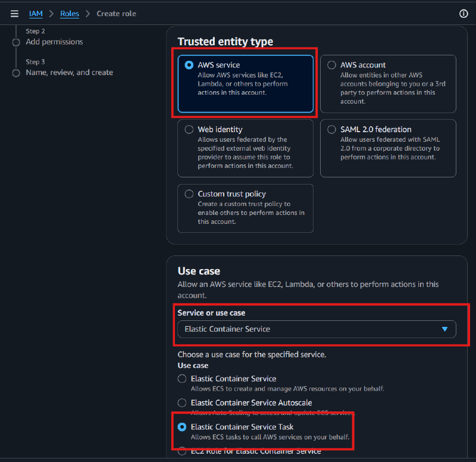Click 'Allows ECS to create and manage' description

coord(287,389)
